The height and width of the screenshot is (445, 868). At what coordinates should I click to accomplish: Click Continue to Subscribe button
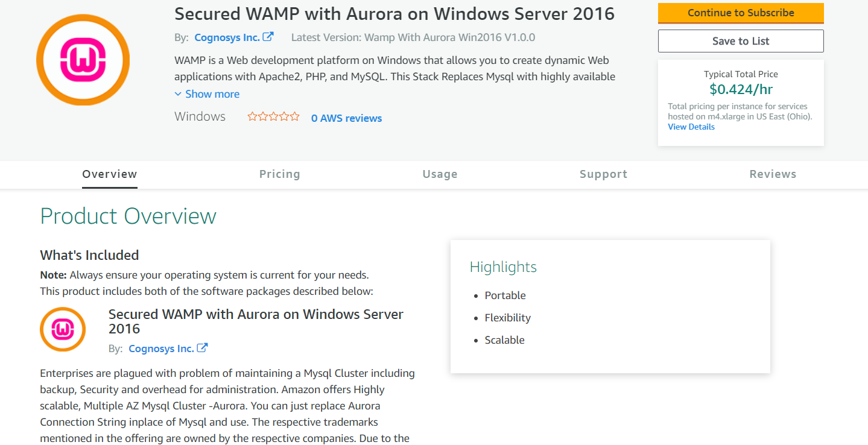coord(741,13)
